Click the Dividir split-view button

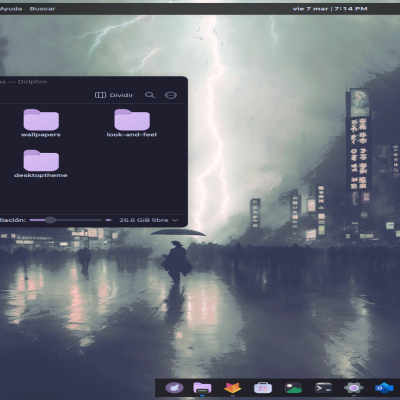point(114,95)
